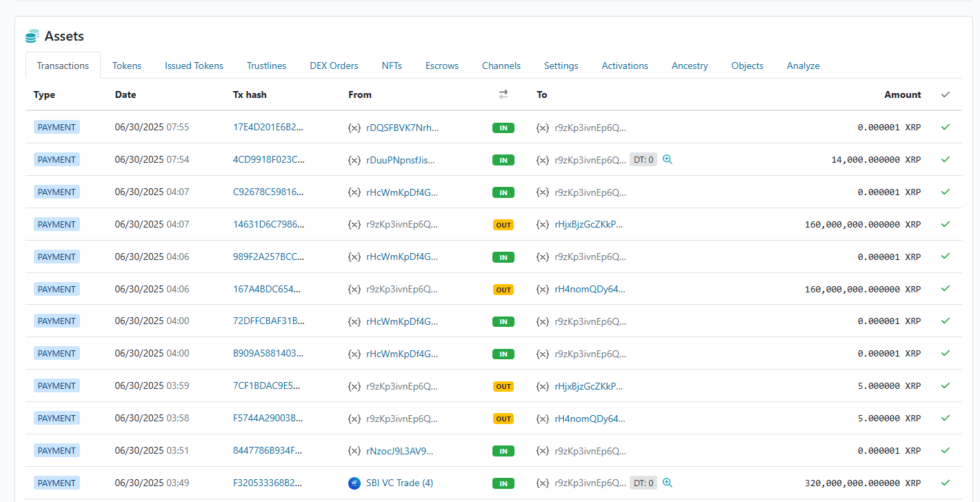Click green success check in 7CF1BDAC9E5 row
The height and width of the screenshot is (502, 980).
click(x=946, y=385)
